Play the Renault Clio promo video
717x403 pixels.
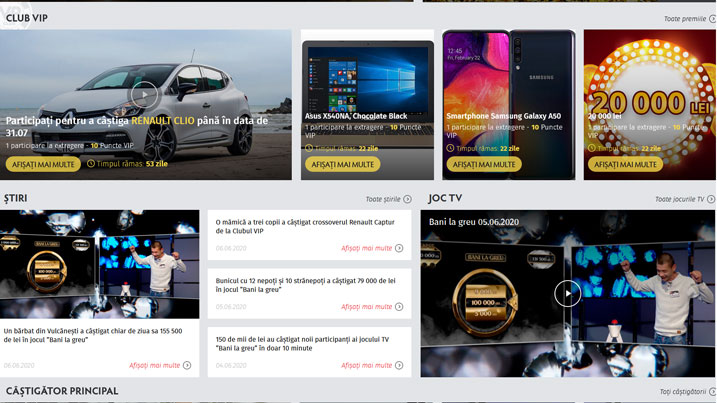pyautogui.click(x=144, y=95)
